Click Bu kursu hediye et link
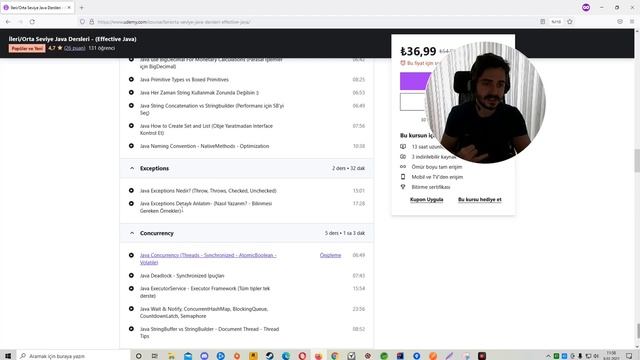 pos(480,200)
